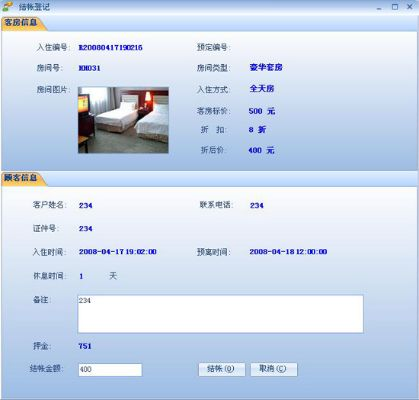The height and width of the screenshot is (400, 419).
Task: Select the 客房信息 tab header
Action: [23, 23]
